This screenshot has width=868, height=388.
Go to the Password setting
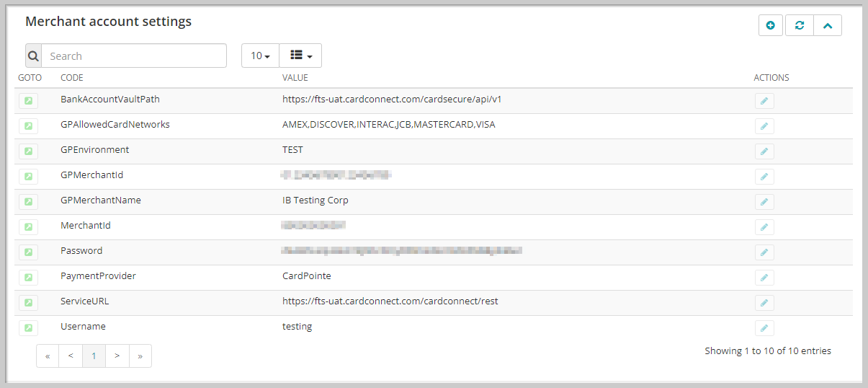pos(28,252)
